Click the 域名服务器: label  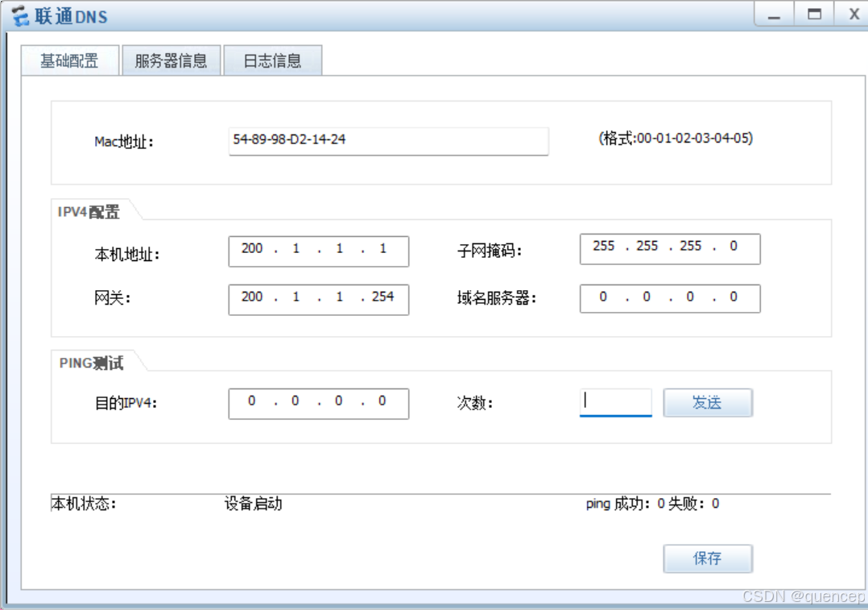tap(497, 298)
